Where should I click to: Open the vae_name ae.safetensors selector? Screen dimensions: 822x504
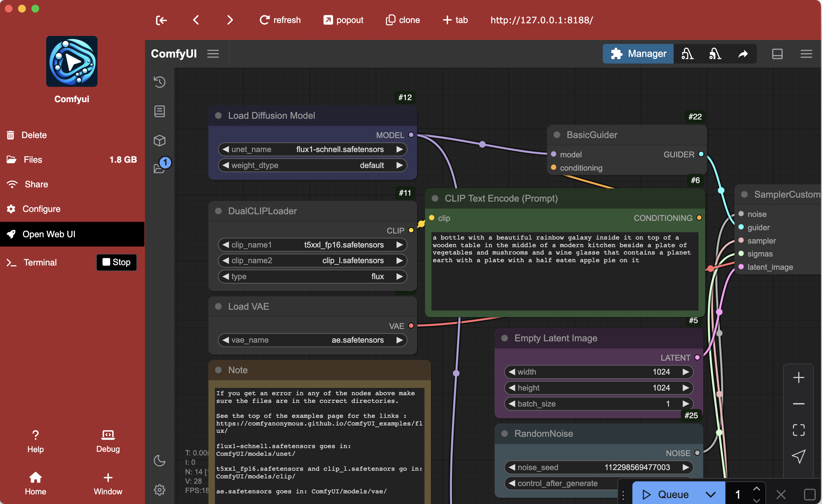[312, 340]
